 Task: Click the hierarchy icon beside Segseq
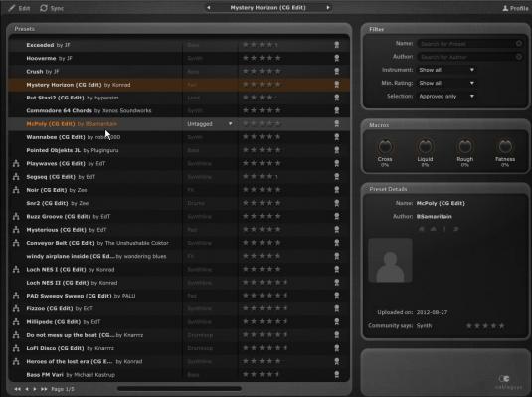16,177
